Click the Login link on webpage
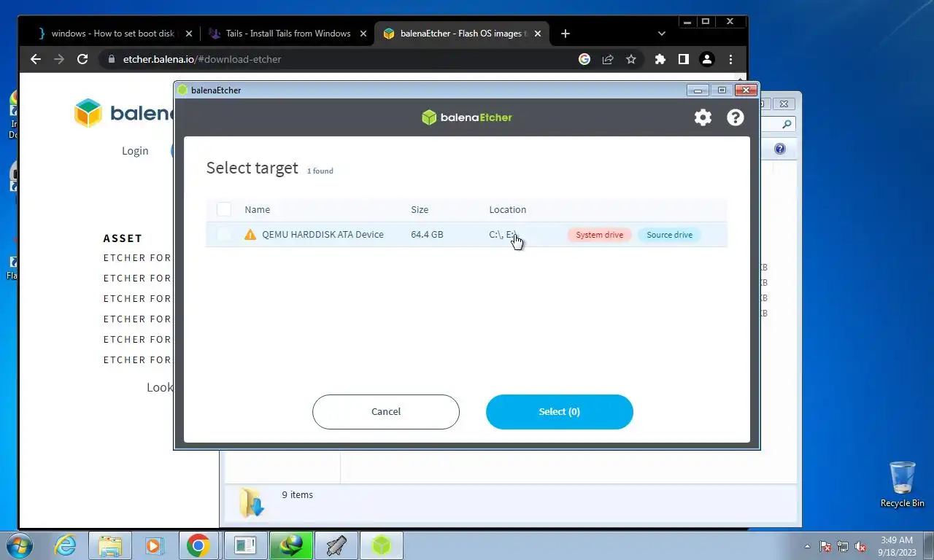This screenshot has height=560, width=934. 135,151
